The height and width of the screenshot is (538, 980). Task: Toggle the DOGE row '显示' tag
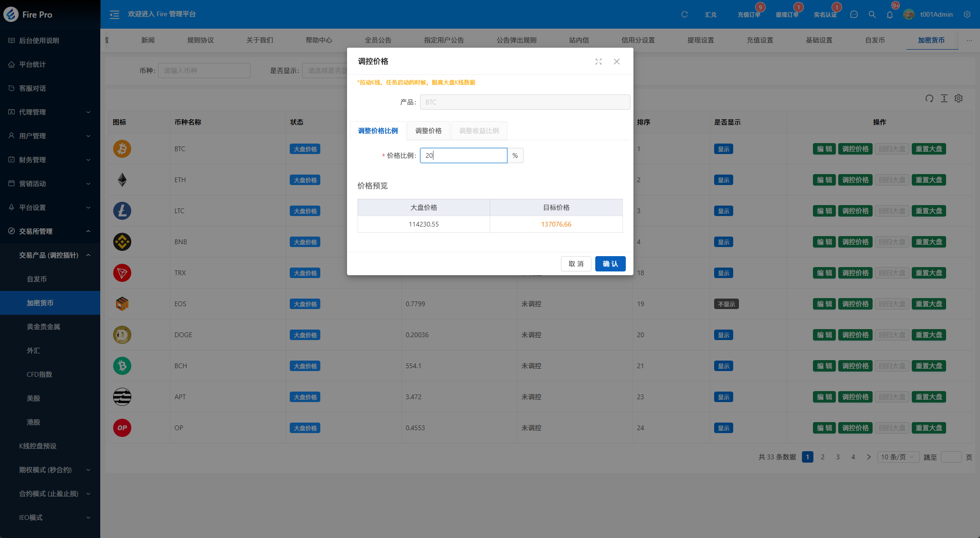[x=724, y=335]
